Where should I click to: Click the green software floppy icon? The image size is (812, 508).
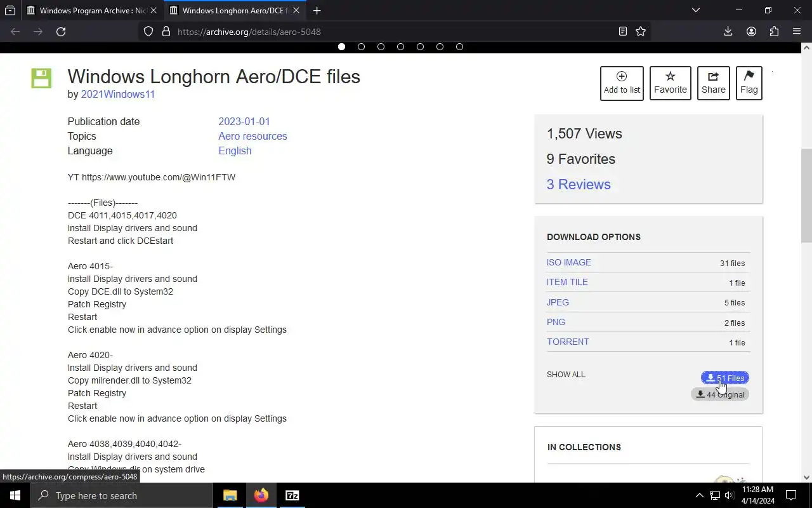tap(41, 78)
